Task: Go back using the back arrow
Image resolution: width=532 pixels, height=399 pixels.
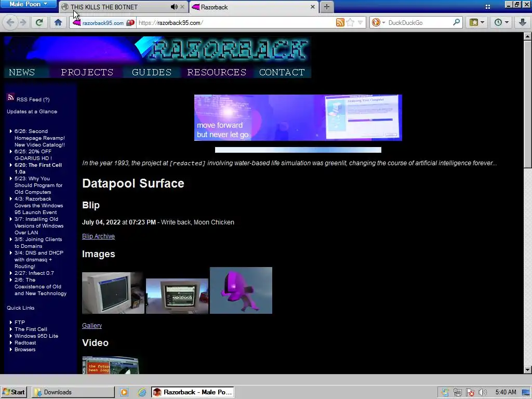Action: (10, 23)
